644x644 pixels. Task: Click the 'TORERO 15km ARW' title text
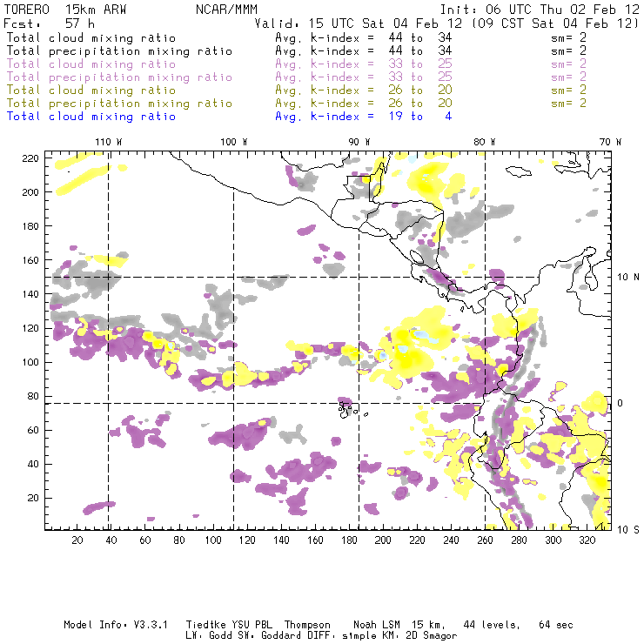(x=65, y=10)
